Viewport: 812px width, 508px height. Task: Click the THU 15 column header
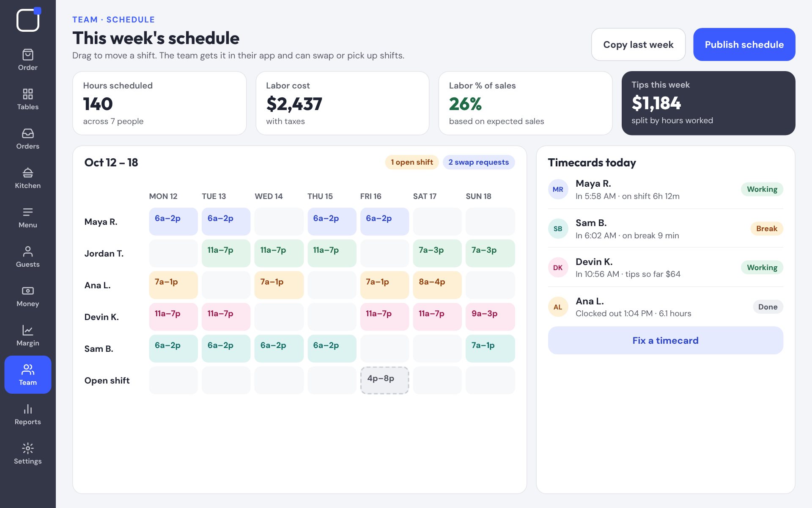320,196
